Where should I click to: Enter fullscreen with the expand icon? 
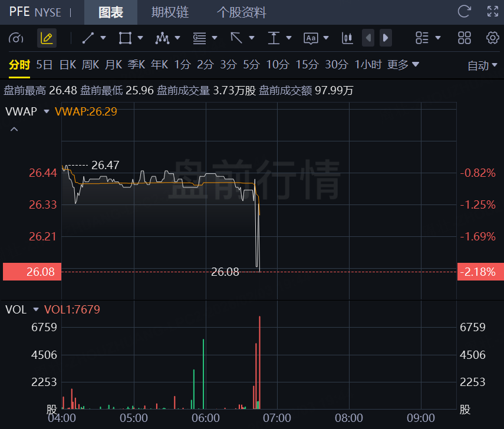click(493, 12)
